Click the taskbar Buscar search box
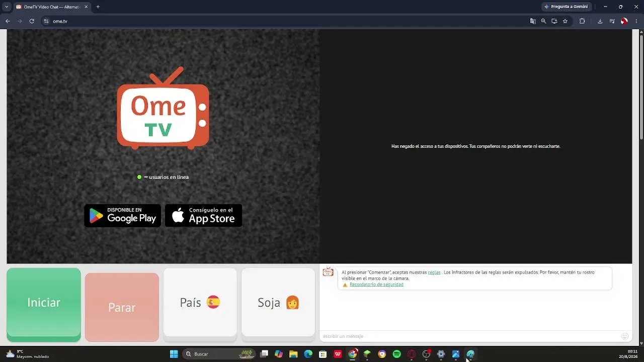This screenshot has width=644, height=362. click(x=219, y=354)
